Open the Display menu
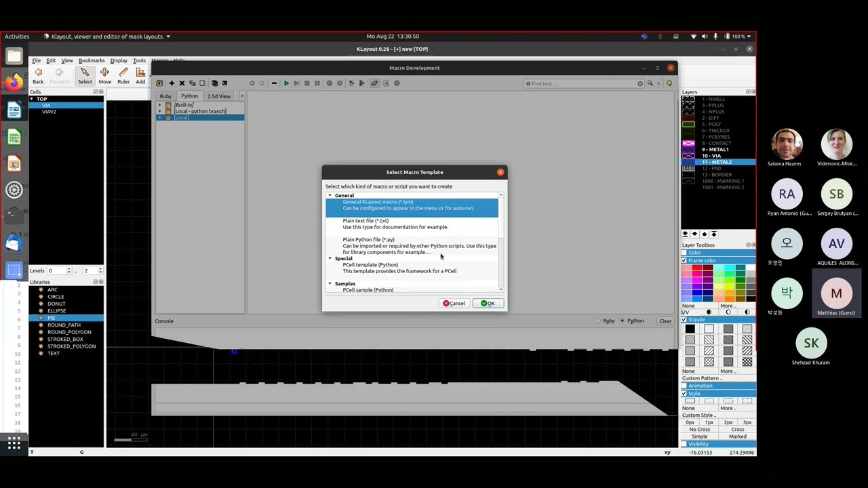 click(119, 60)
